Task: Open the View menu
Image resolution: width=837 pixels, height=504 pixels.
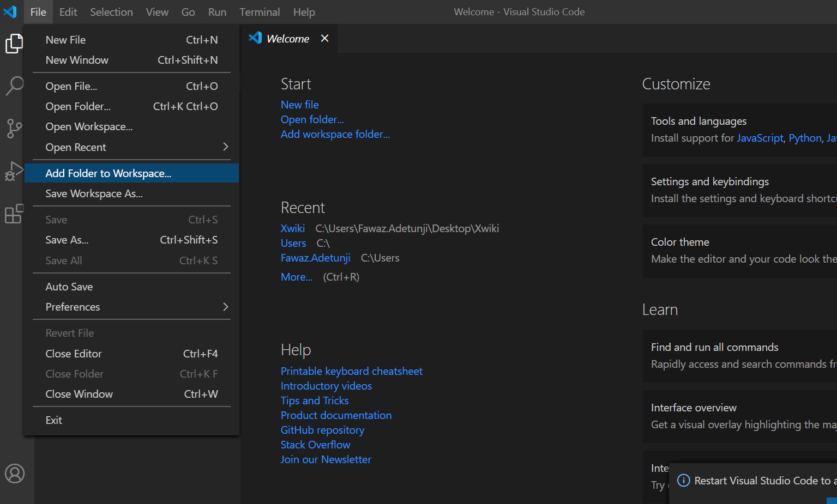Action: click(157, 12)
